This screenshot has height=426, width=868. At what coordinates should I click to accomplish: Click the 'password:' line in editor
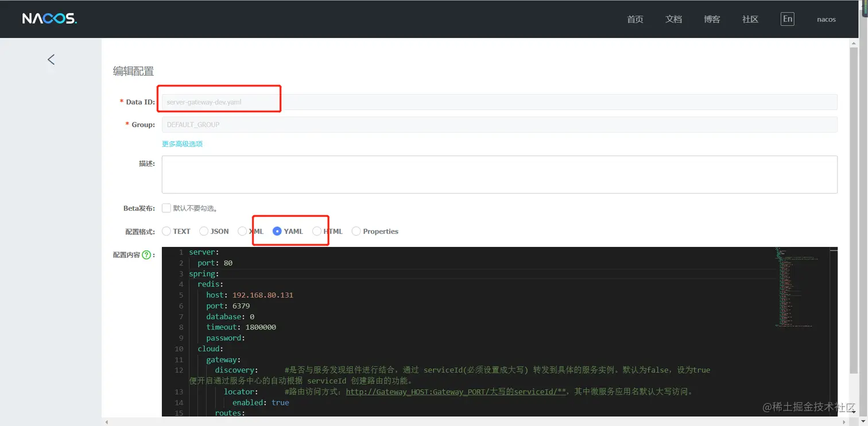[226, 338]
